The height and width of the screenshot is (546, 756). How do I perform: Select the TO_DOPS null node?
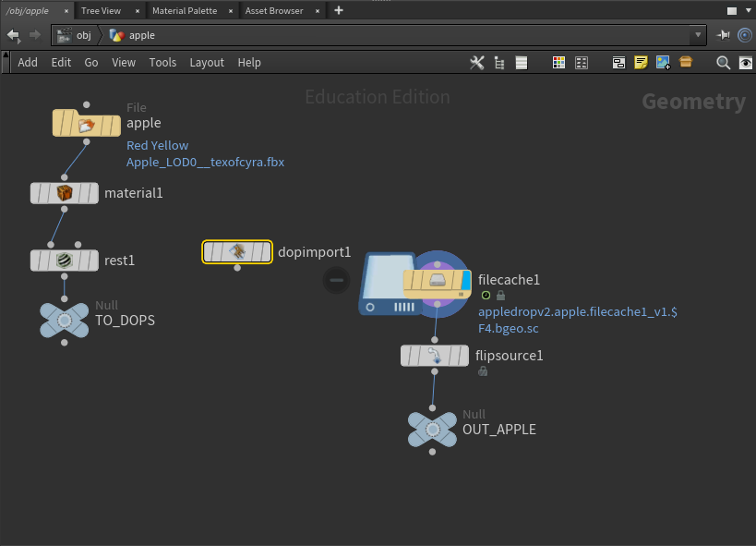64,320
